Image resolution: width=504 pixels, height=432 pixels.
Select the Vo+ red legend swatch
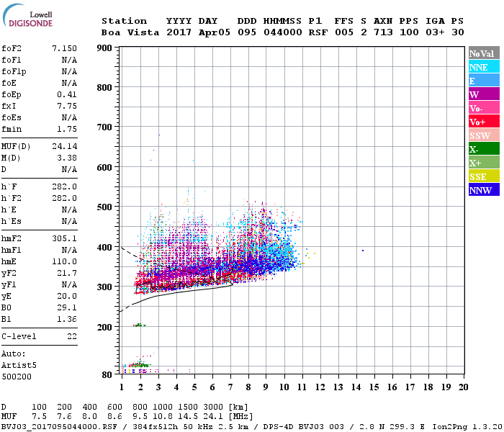pos(484,122)
